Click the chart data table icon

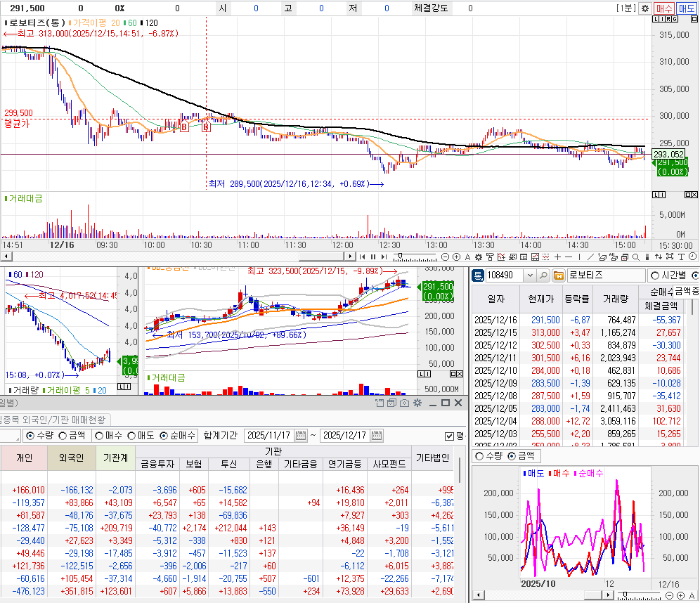[x=523, y=257]
